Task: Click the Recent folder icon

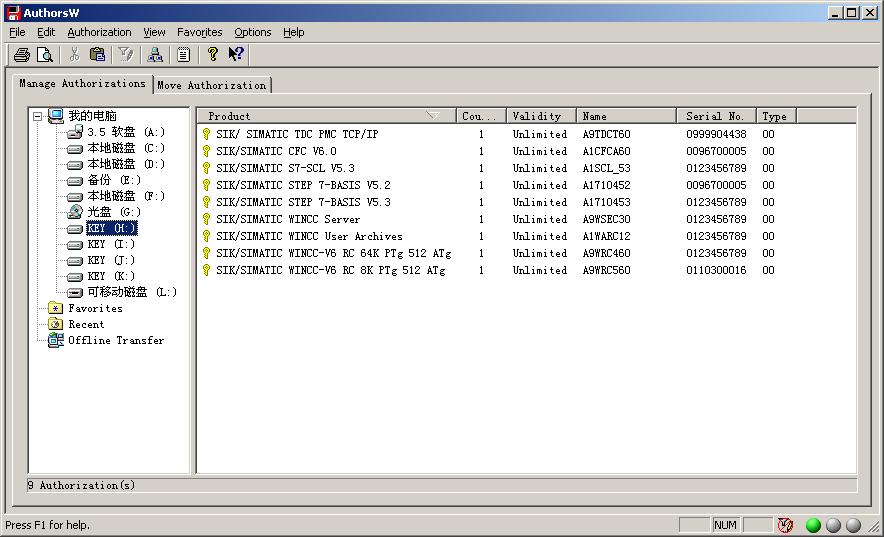Action: 55,324
